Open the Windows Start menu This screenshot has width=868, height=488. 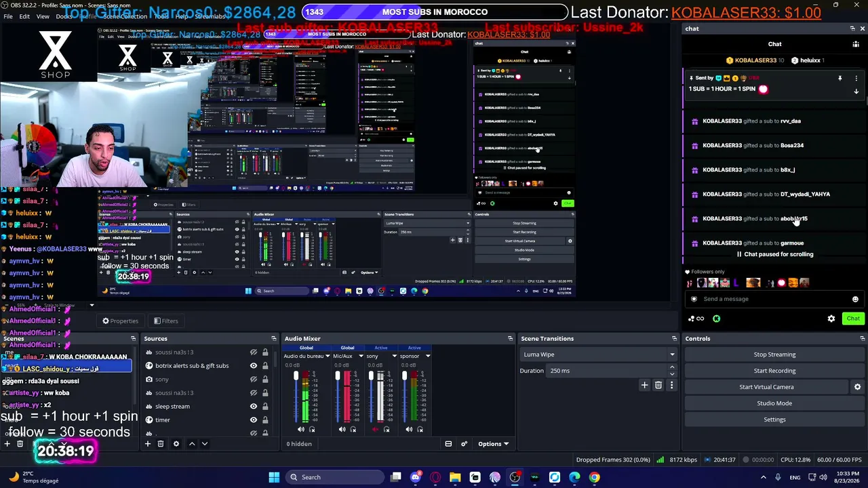coord(274,477)
